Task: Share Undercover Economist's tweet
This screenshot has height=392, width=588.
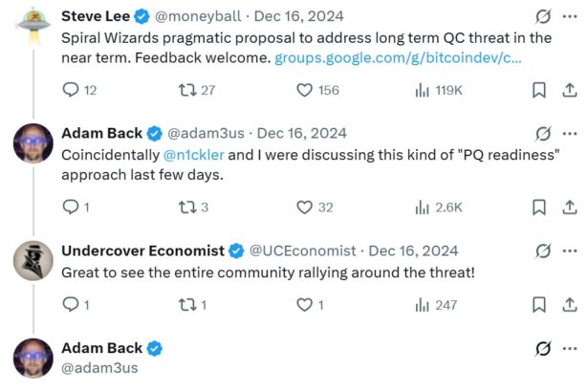Action: 570,305
